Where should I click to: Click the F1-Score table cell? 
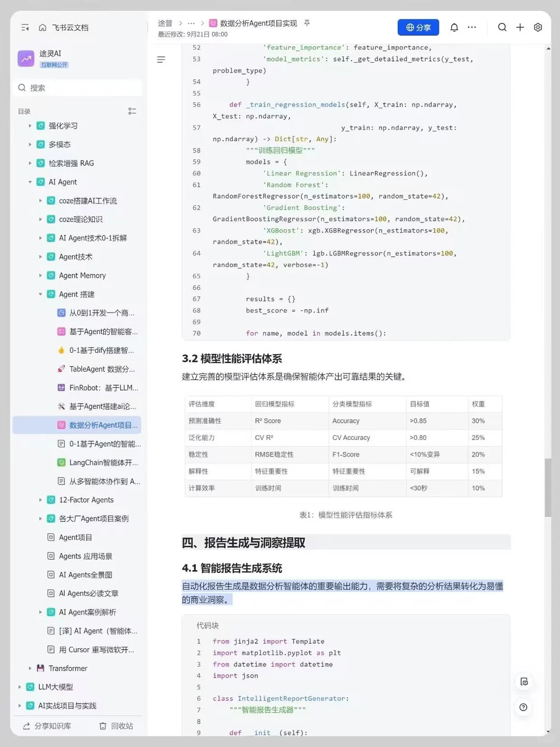click(367, 454)
